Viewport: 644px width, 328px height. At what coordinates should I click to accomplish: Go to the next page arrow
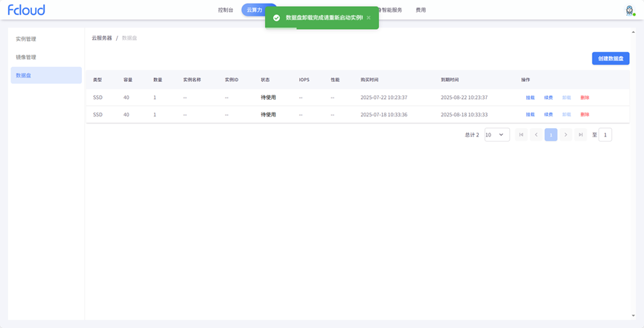click(566, 135)
